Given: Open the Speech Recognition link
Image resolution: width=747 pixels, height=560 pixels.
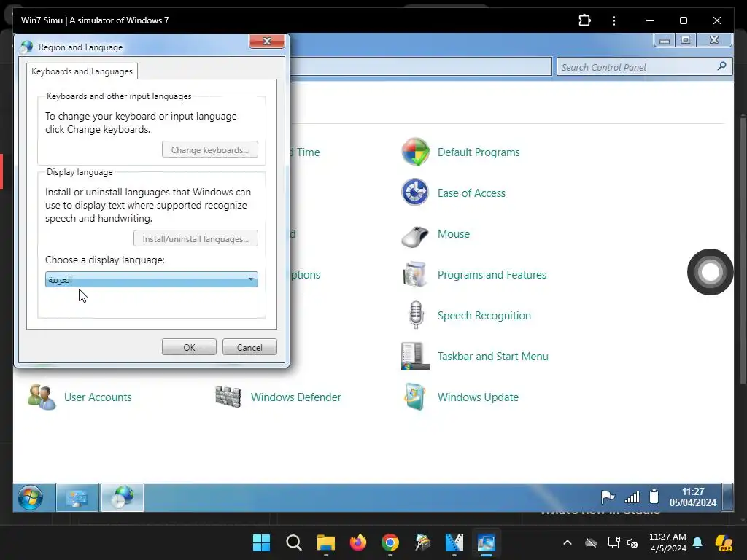Looking at the screenshot, I should click(x=484, y=316).
